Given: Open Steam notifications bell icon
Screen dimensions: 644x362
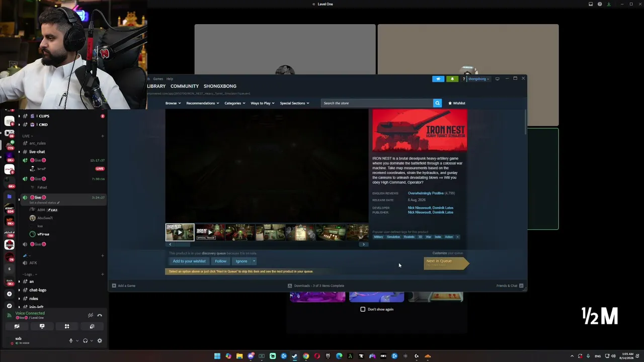Looking at the screenshot, I should point(452,79).
